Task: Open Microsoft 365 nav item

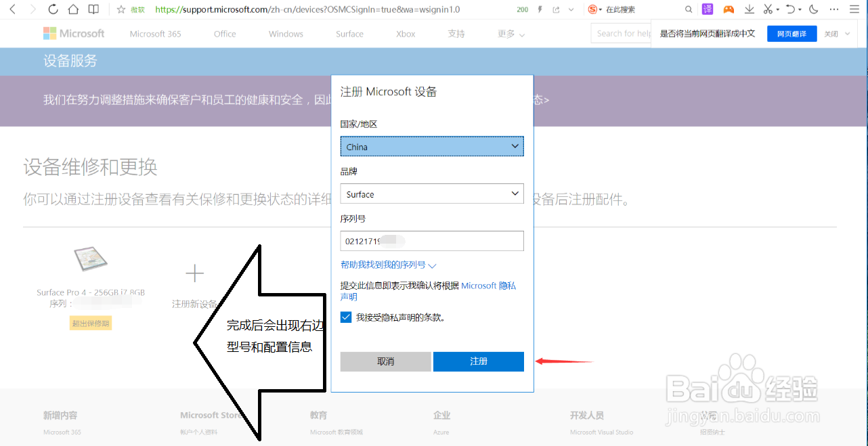Action: click(x=156, y=34)
